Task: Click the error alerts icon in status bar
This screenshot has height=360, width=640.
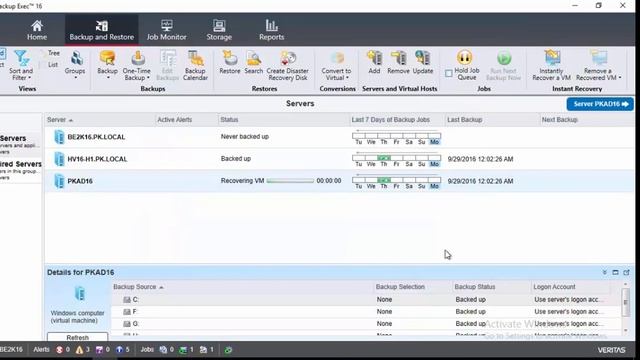Action: pos(60,350)
